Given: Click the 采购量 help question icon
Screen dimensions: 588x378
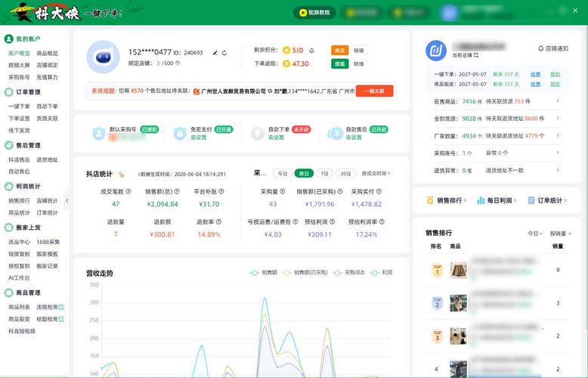Looking at the screenshot, I should point(283,191).
